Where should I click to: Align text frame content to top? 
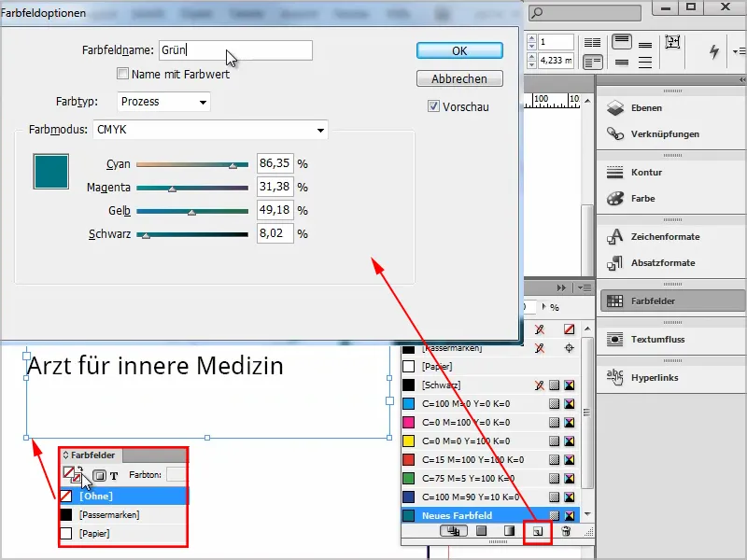pyautogui.click(x=622, y=42)
